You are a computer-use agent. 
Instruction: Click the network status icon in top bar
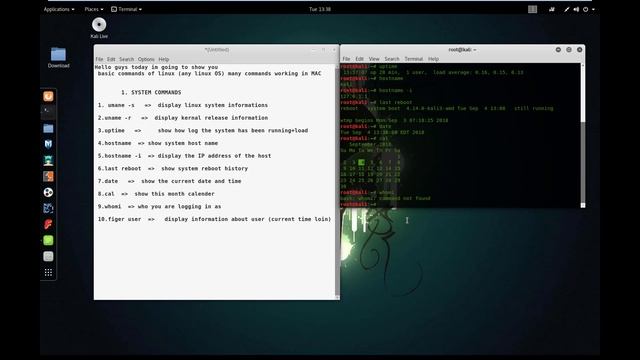552,9
